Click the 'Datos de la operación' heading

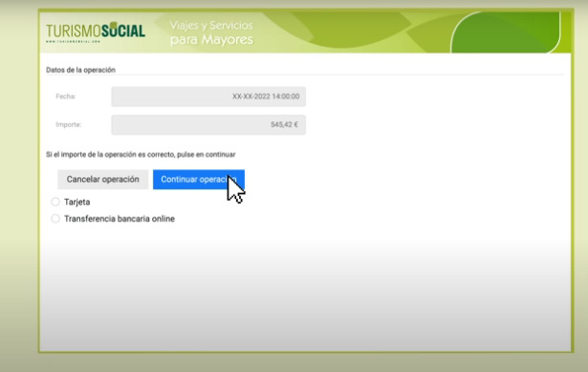(80, 70)
